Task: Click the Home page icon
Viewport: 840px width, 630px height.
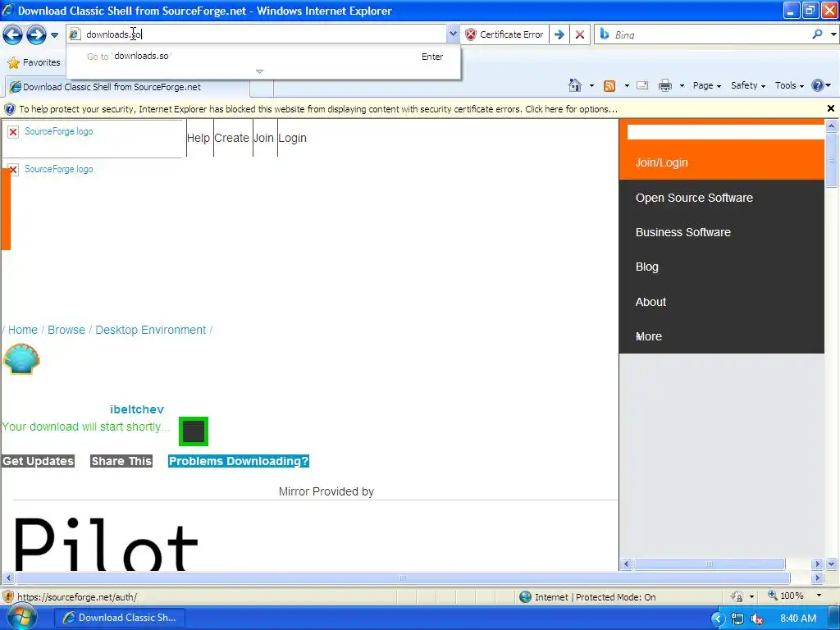Action: 575,85
